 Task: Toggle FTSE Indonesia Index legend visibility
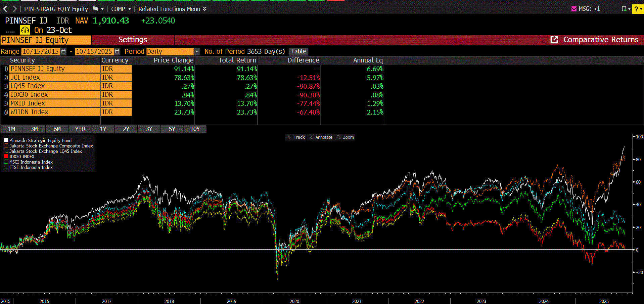pyautogui.click(x=6, y=167)
